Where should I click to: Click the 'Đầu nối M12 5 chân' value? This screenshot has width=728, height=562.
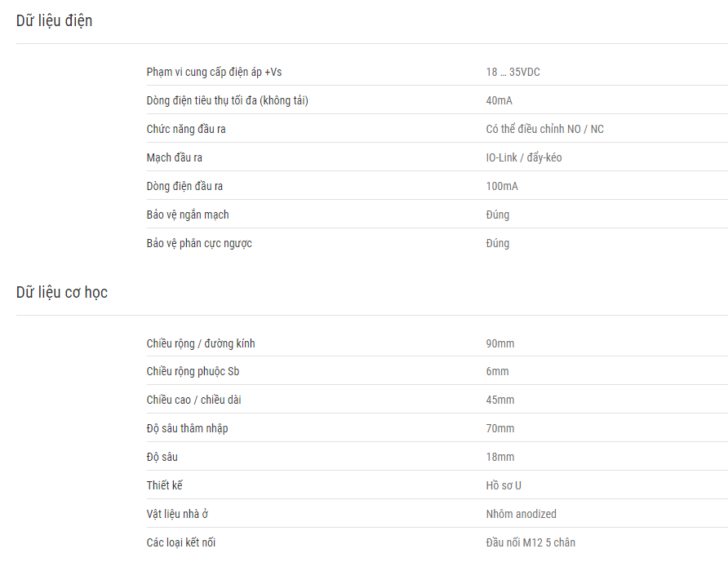pyautogui.click(x=530, y=542)
